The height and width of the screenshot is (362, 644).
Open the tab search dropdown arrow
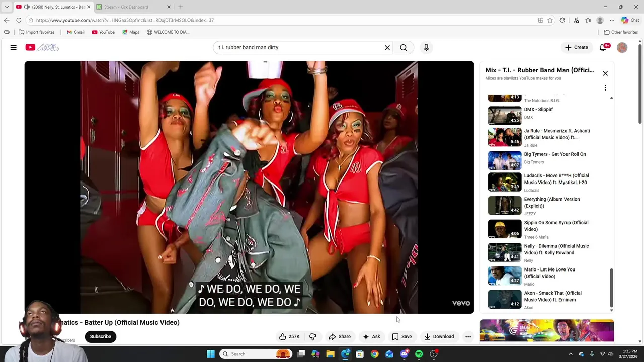6,7
